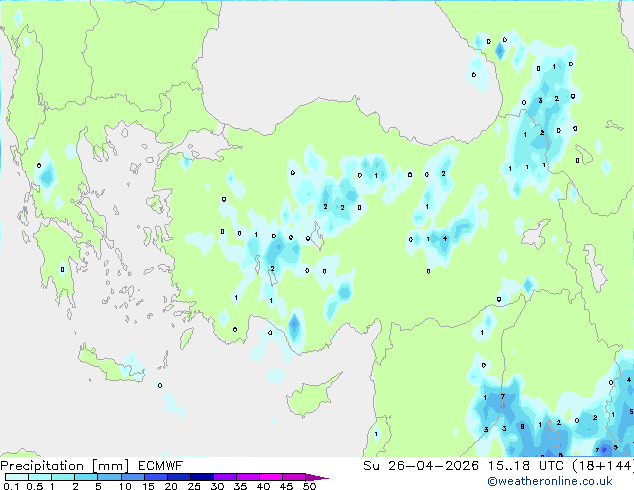Viewport: 634px width, 490px height.
Task: Click the '50' legend scale label
Action: click(x=309, y=486)
